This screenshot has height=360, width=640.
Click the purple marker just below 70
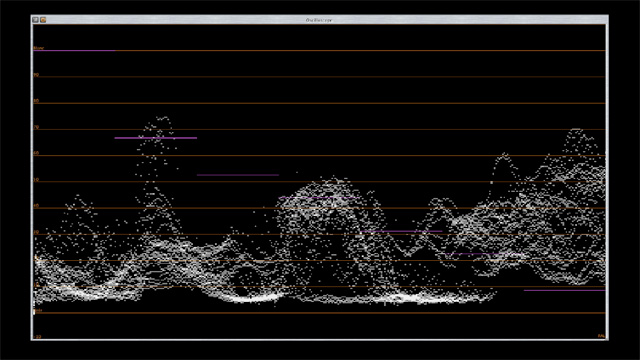[156, 138]
